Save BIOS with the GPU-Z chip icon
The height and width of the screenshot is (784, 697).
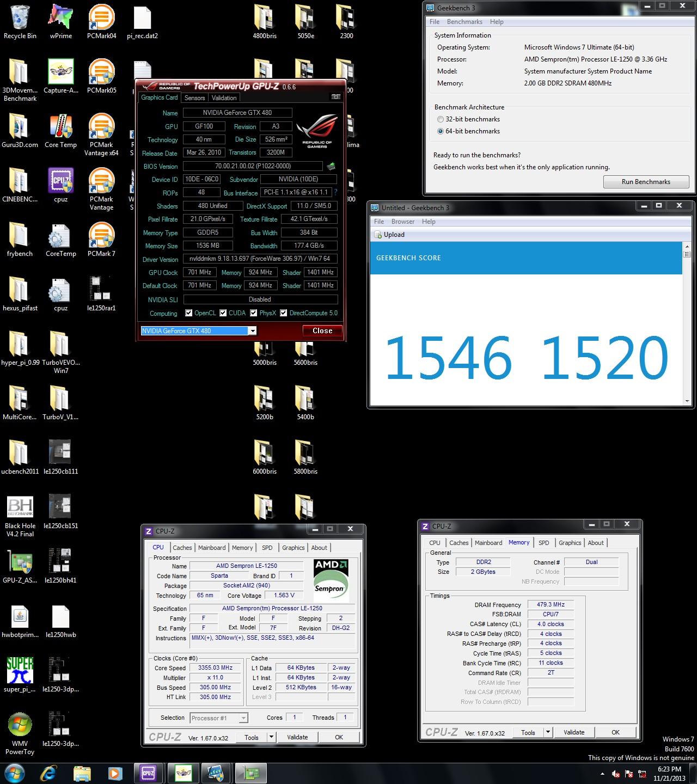[331, 166]
